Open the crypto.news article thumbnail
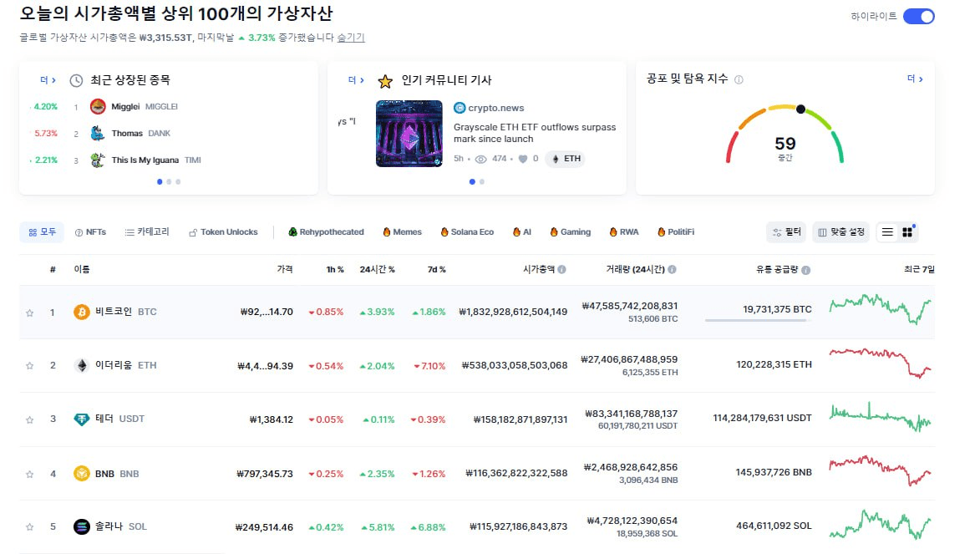 (409, 134)
